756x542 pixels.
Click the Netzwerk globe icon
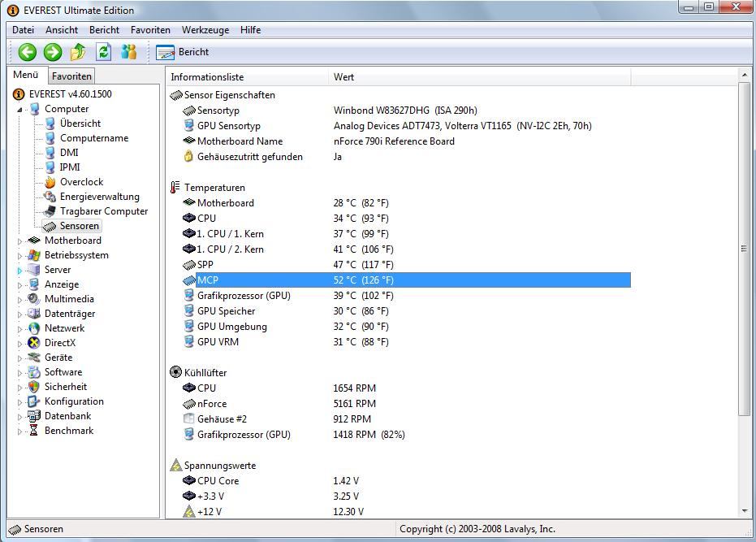[34, 328]
